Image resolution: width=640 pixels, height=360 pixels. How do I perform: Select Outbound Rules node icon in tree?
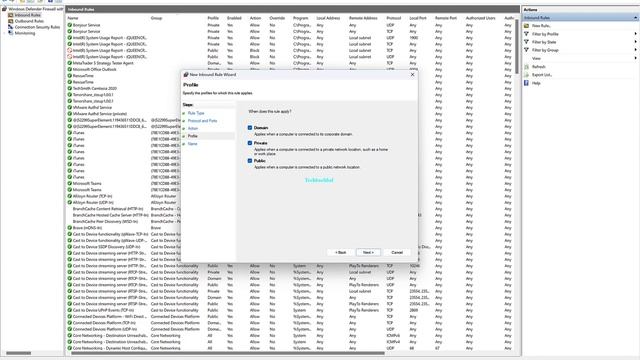click(11, 21)
